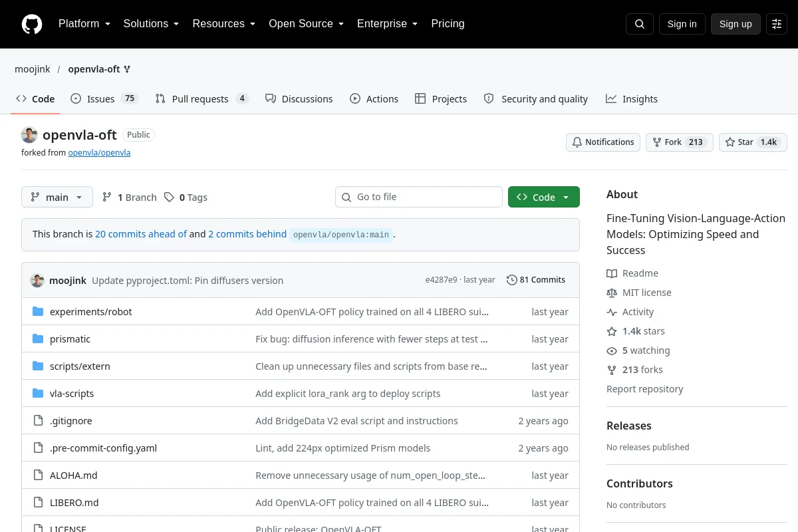The height and width of the screenshot is (532, 798).
Task: Switch to the Projects tab
Action: coord(441,98)
